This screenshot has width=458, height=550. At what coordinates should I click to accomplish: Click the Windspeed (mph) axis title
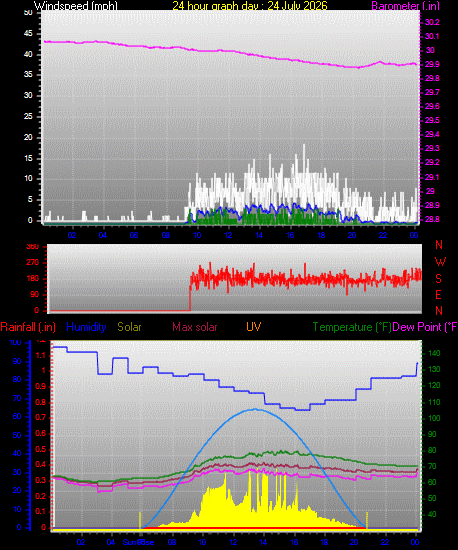[x=75, y=6]
